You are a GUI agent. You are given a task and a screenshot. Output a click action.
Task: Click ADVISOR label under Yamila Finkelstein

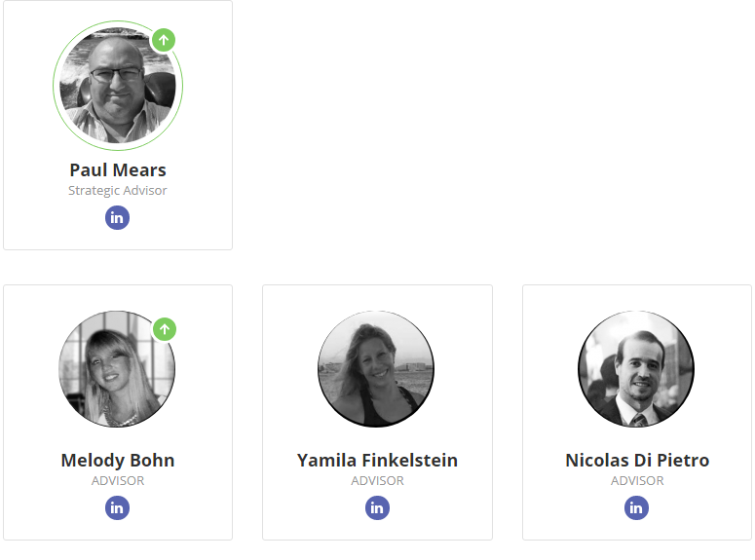point(378,480)
